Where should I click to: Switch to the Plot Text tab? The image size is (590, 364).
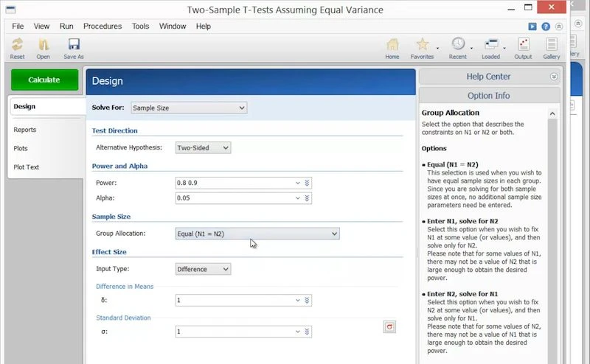[27, 167]
